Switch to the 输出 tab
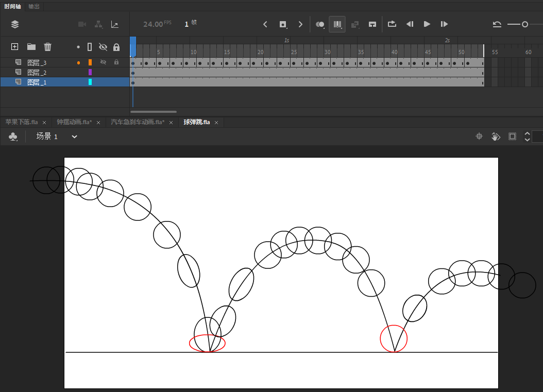 point(34,6)
